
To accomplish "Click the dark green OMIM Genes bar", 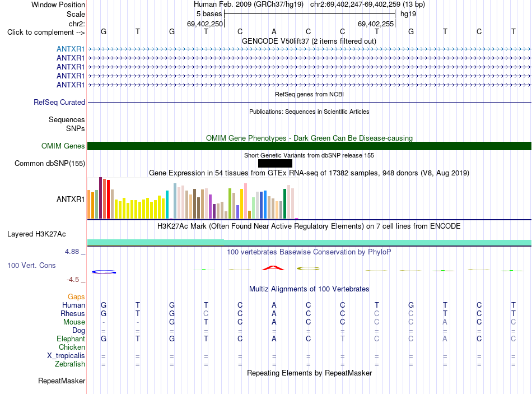I will 310,146.
